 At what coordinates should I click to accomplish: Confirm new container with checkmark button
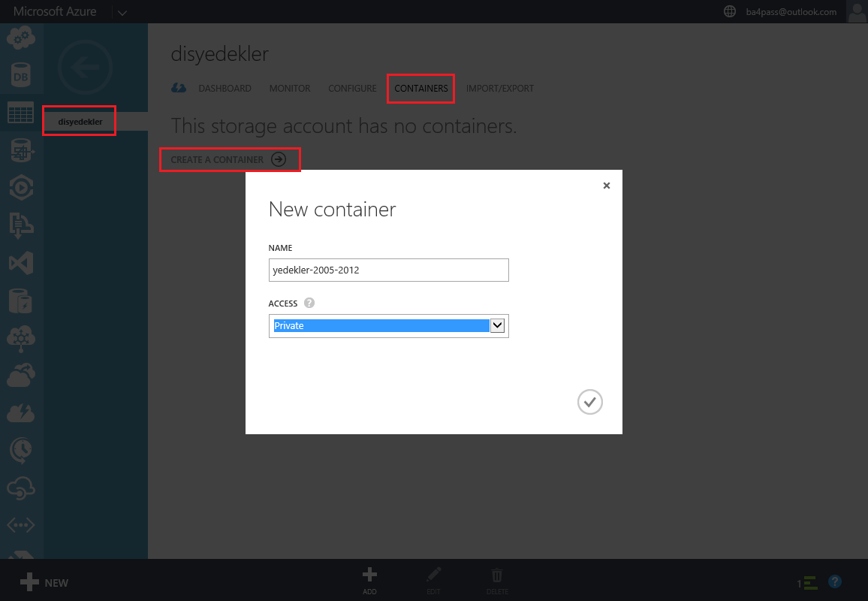point(590,402)
